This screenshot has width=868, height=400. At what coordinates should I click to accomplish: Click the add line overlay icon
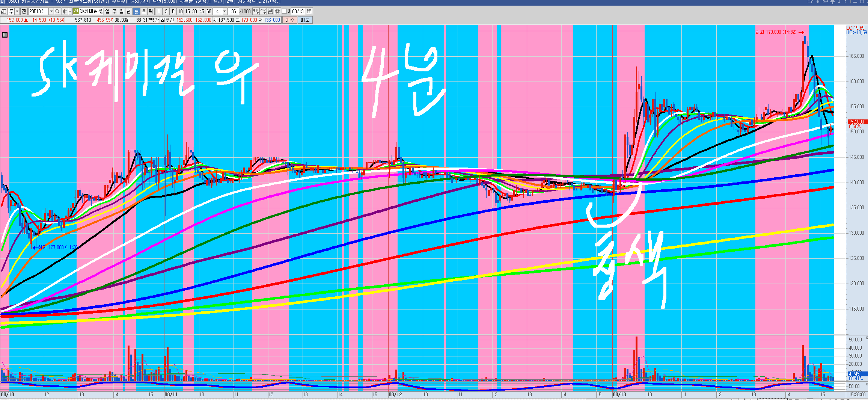[263, 11]
